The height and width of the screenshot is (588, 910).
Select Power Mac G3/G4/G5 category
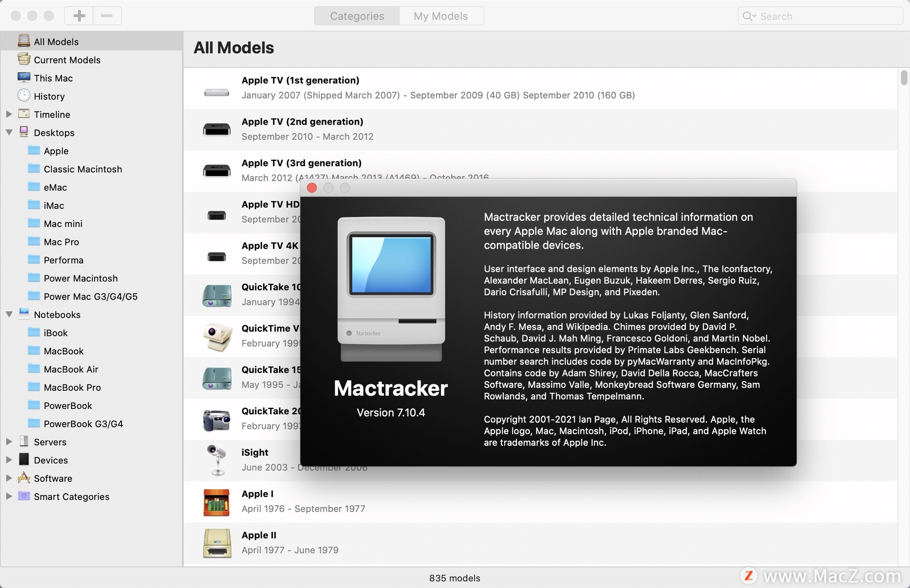coord(91,296)
